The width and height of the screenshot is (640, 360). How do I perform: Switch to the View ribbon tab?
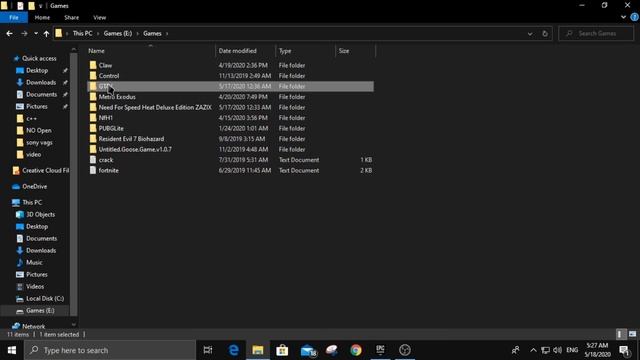click(100, 18)
